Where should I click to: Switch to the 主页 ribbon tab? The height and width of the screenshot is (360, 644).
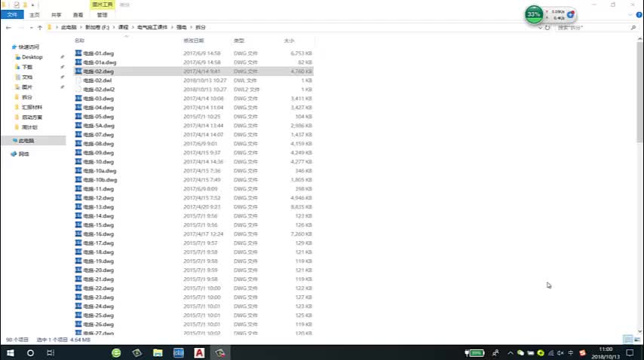tap(35, 15)
